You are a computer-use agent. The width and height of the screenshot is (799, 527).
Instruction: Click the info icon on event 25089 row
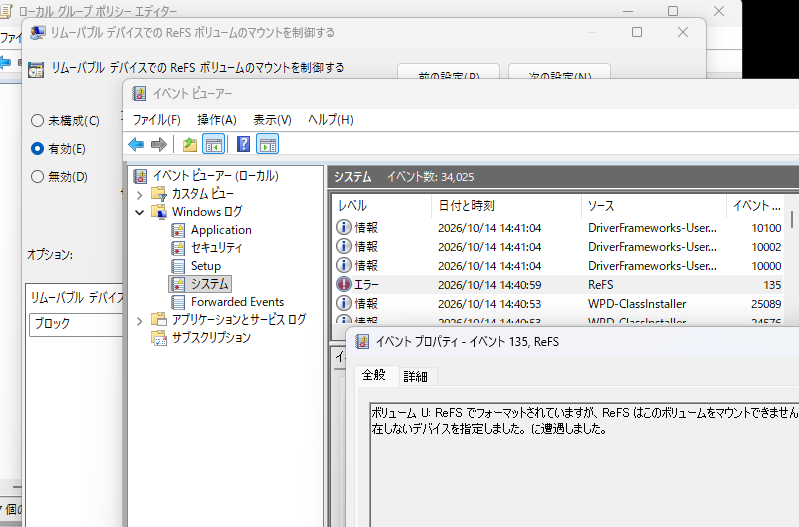click(x=344, y=303)
